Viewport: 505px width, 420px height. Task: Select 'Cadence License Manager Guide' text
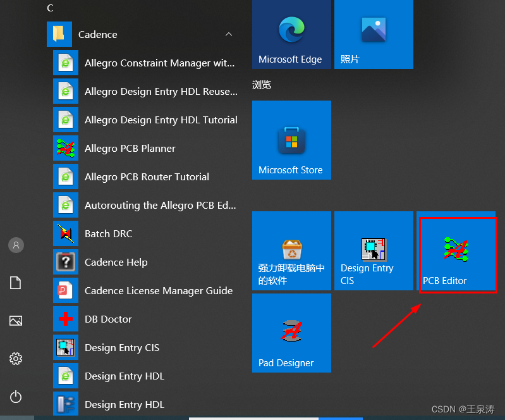159,291
